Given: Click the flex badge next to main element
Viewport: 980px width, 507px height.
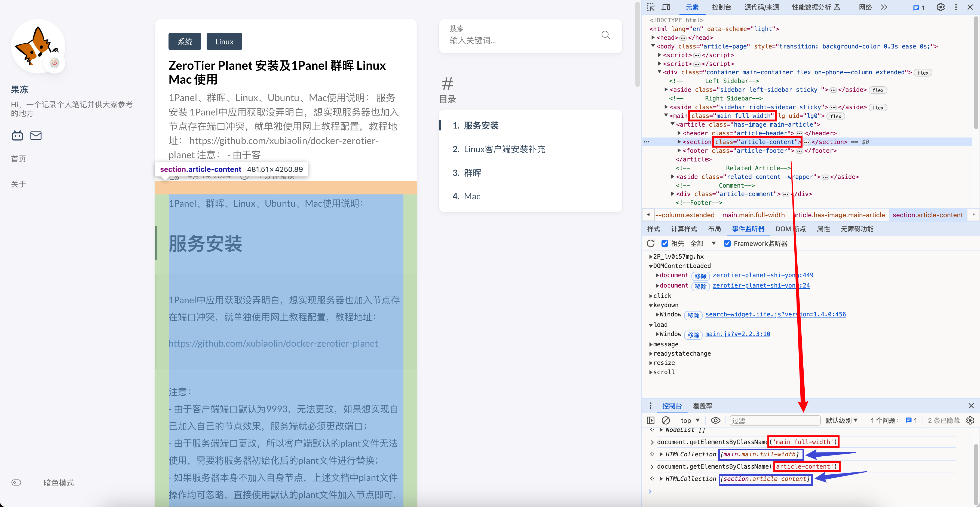Looking at the screenshot, I should (835, 116).
